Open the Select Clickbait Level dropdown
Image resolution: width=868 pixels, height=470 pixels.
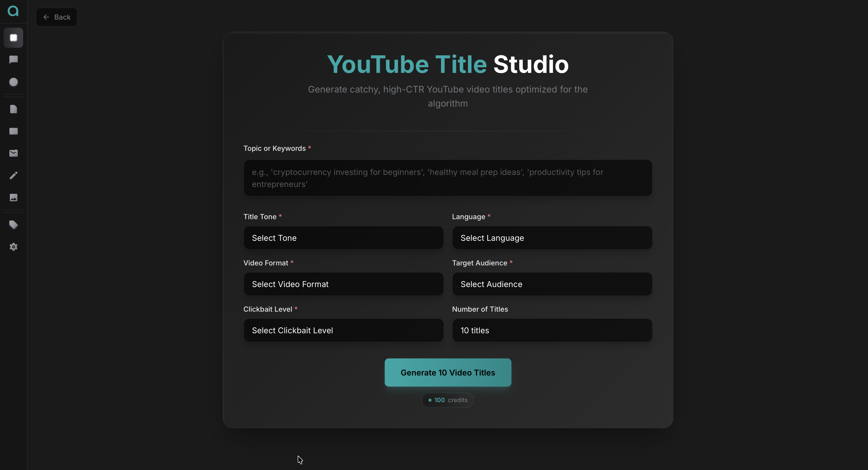[x=343, y=330]
